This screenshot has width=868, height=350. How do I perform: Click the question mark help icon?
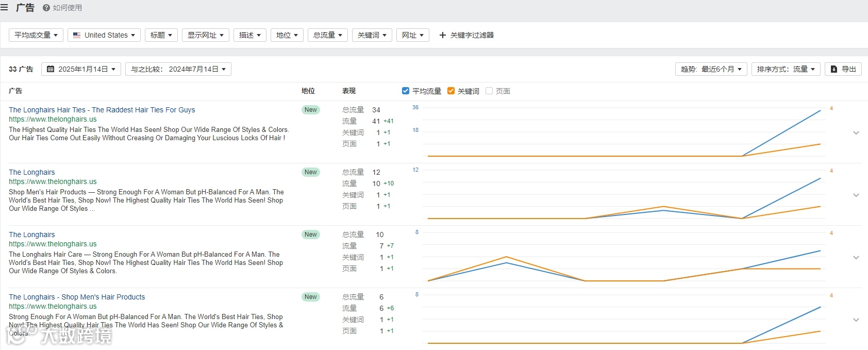[46, 8]
